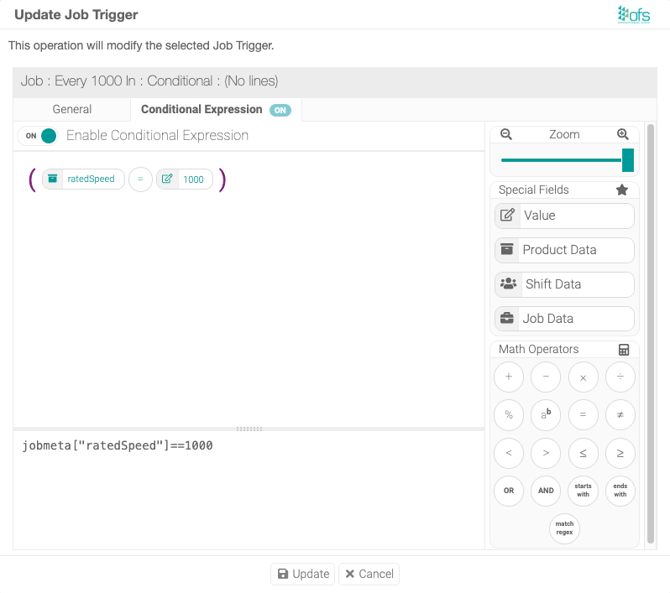Click the jobmeta expression text area

(248, 490)
